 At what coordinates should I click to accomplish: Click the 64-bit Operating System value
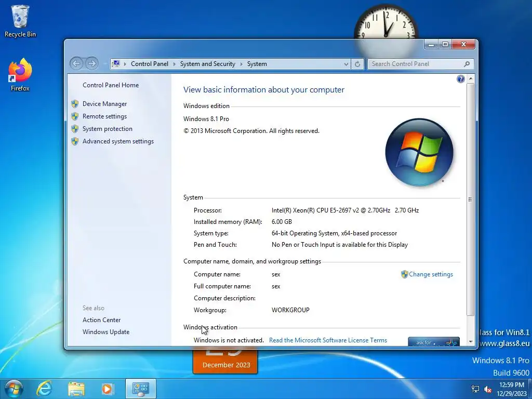(x=334, y=233)
